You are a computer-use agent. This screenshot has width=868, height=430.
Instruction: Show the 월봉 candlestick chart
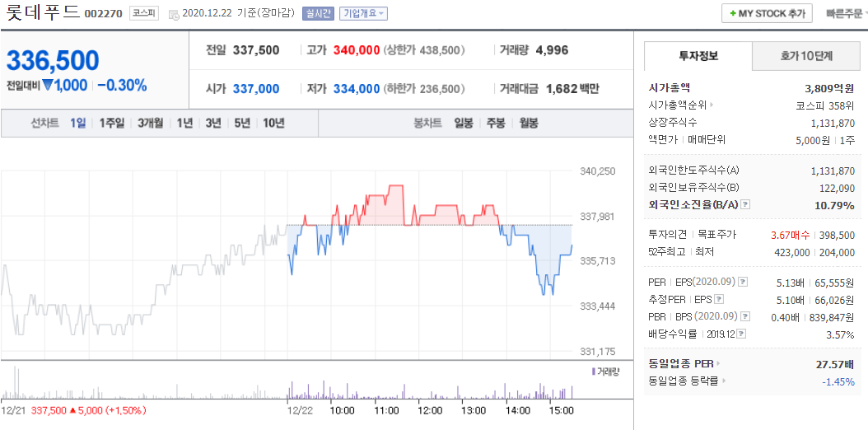(529, 123)
